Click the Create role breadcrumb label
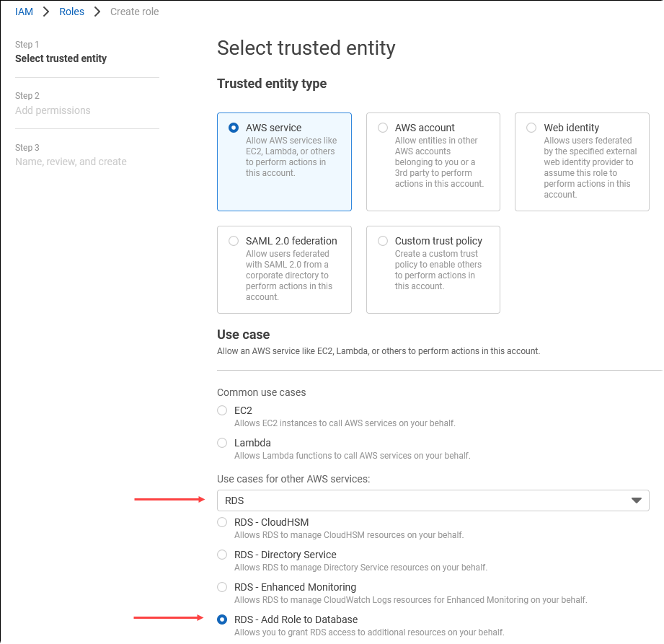Image resolution: width=664 pixels, height=644 pixels. (134, 12)
